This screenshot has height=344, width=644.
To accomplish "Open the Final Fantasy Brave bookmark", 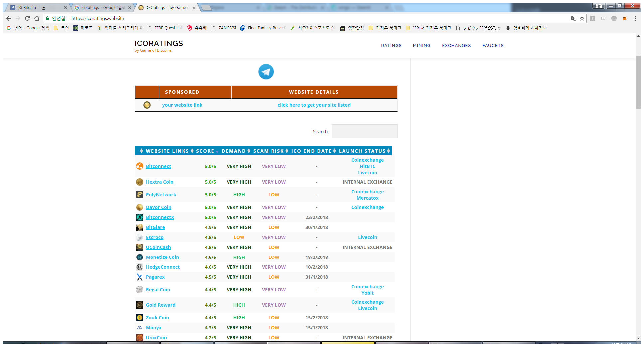I will click(263, 28).
